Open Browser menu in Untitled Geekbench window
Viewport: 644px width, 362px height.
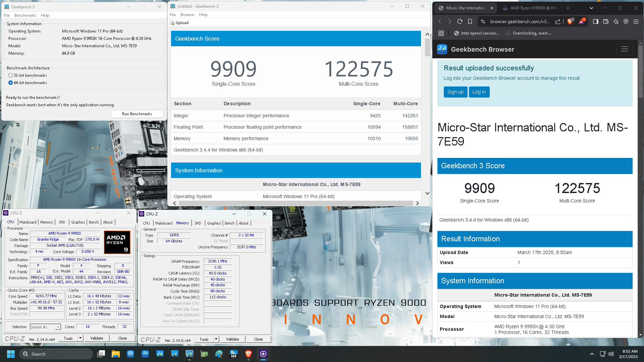coord(187,15)
